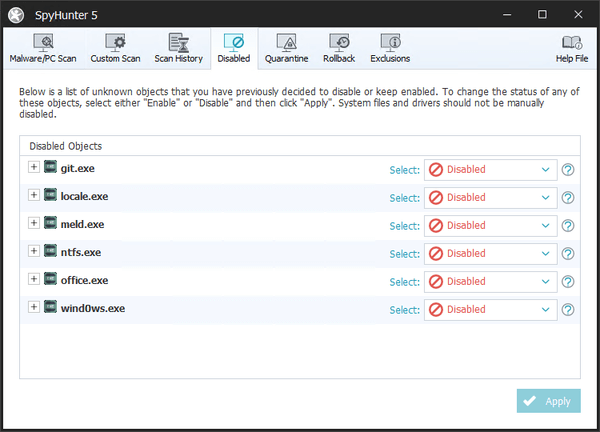Screen dimensions: 600x432
Task: Open the Scan History tab
Action: [178, 48]
